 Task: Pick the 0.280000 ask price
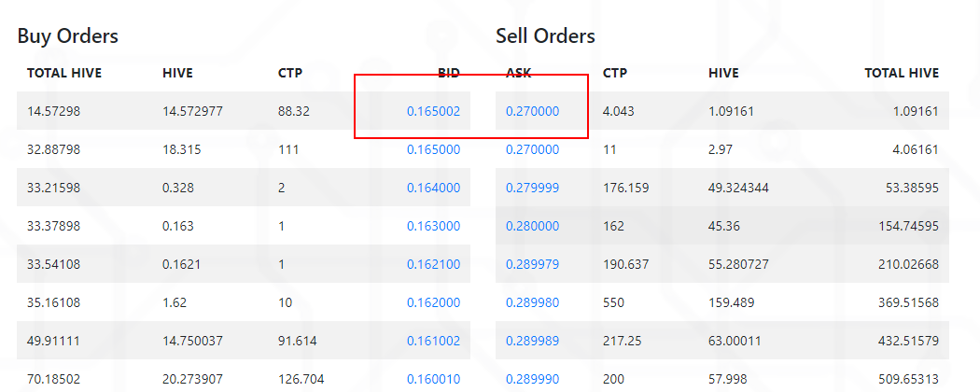[x=533, y=226]
